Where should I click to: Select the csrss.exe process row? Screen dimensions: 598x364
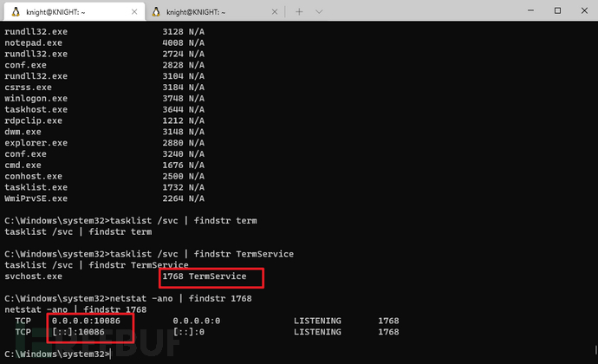point(105,87)
